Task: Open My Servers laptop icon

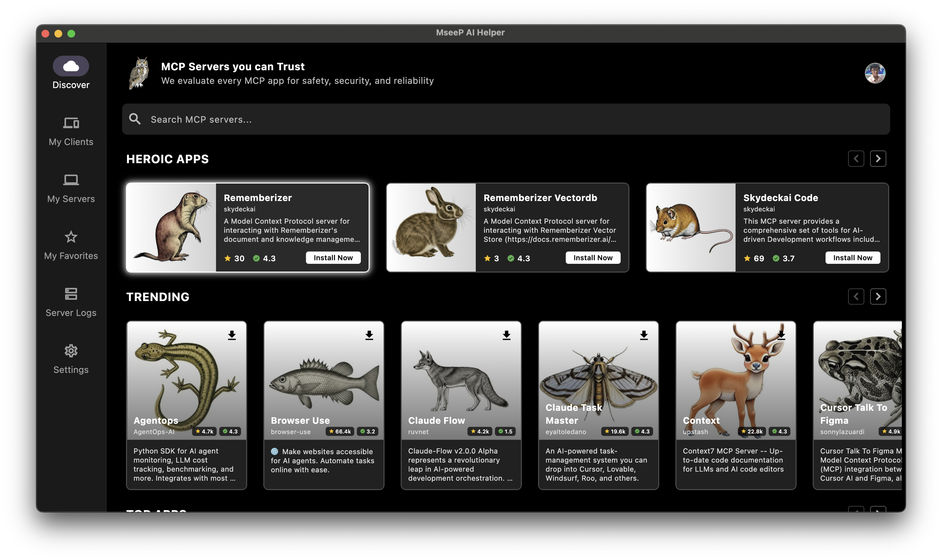Action: click(x=71, y=180)
